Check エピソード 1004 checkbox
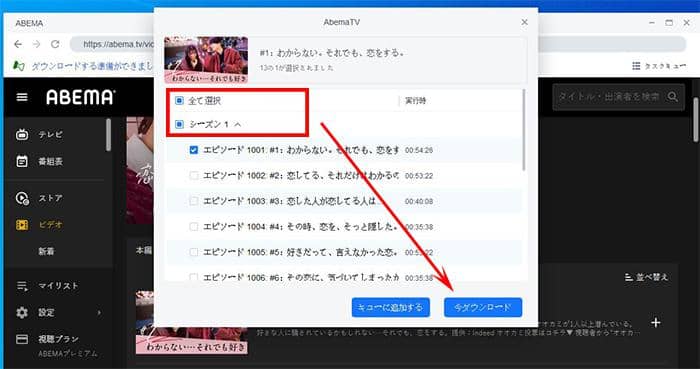700x369 pixels. [x=193, y=227]
